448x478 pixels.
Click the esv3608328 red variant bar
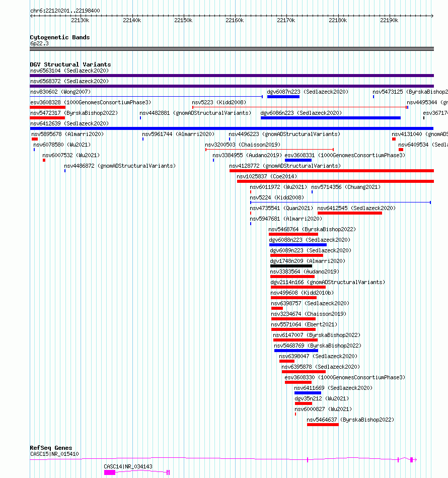[x=47, y=107]
